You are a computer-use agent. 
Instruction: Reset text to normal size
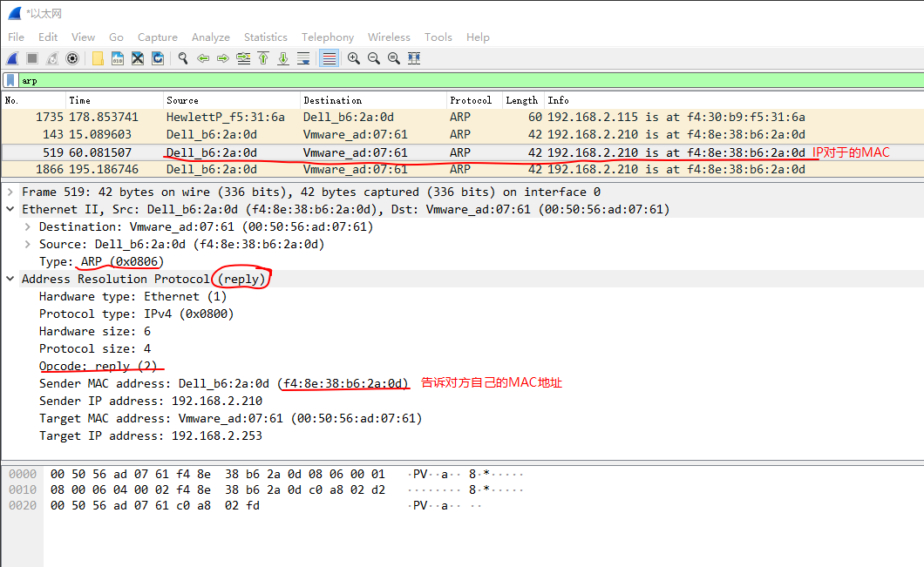click(394, 58)
